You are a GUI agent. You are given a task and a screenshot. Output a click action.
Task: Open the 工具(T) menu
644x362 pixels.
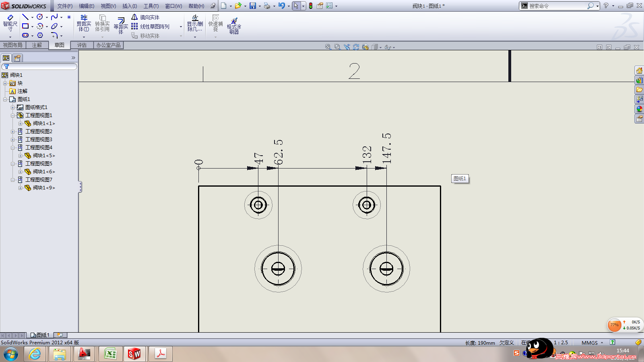pos(151,6)
